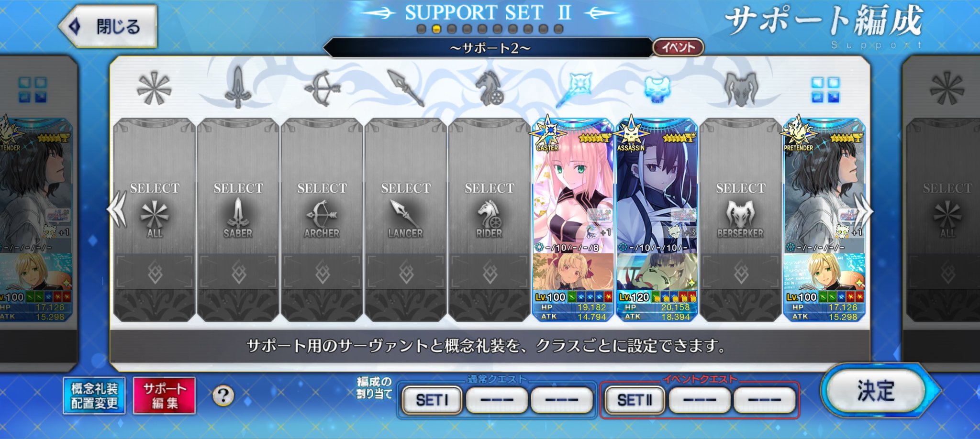This screenshot has height=439, width=980.
Task: Select the second page indicator dot
Action: tap(436, 29)
